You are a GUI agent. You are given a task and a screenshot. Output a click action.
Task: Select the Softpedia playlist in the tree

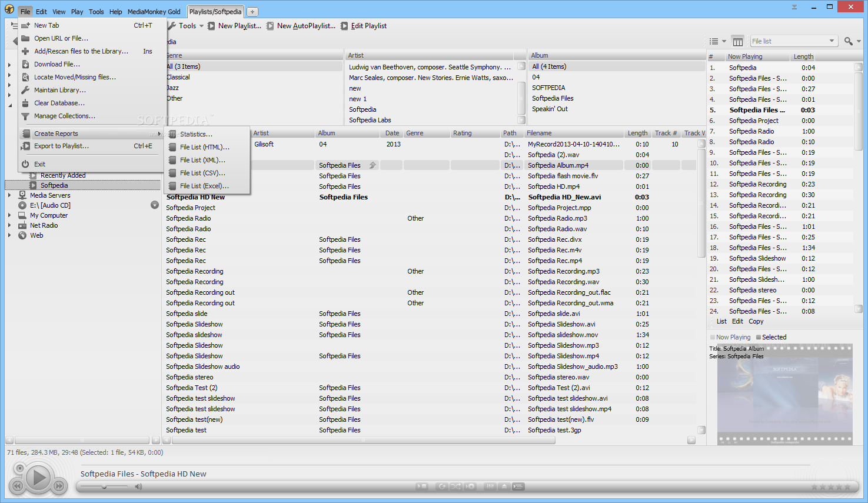point(54,185)
